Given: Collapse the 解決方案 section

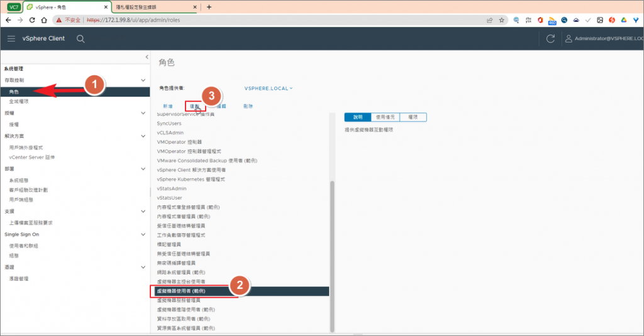Looking at the screenshot, I should pos(143,136).
